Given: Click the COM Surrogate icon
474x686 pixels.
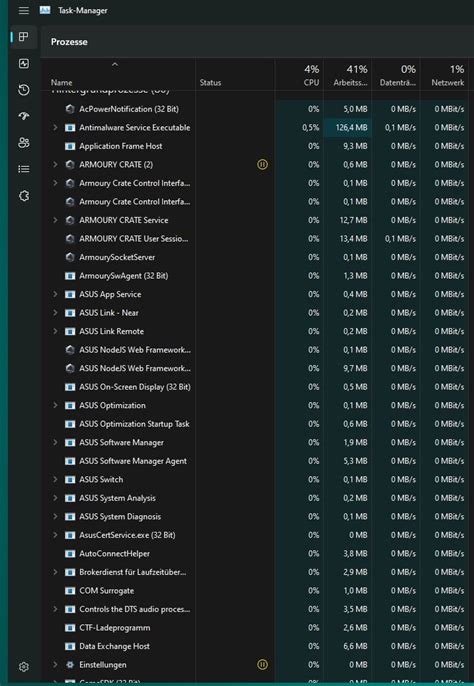Looking at the screenshot, I should (70, 591).
